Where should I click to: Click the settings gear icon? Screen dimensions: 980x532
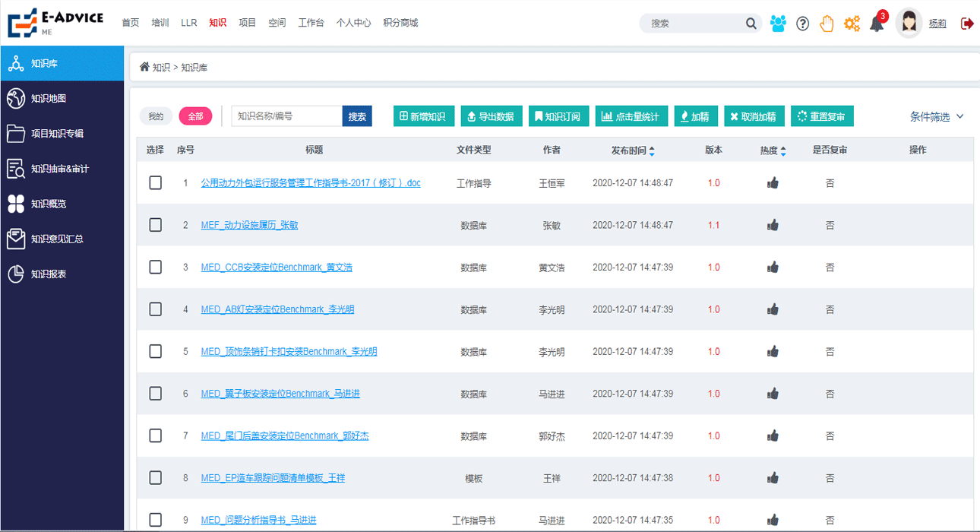[852, 23]
